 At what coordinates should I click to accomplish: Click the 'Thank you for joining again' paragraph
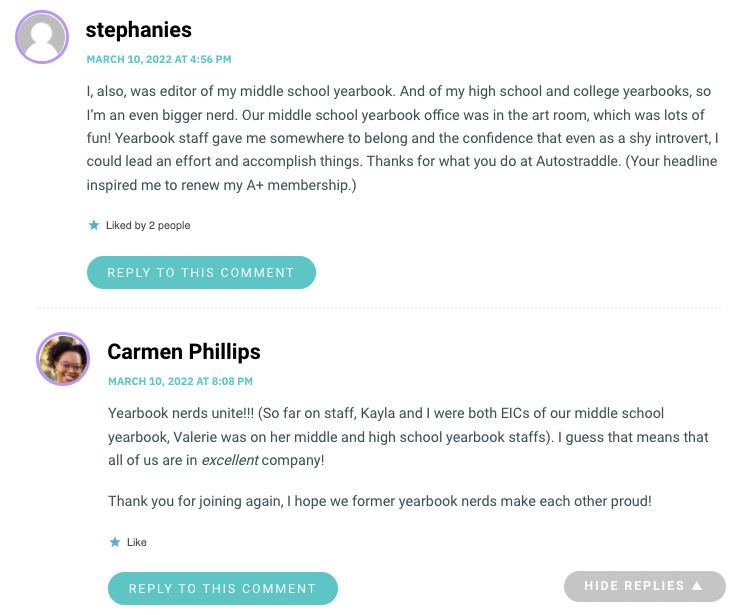(x=380, y=501)
